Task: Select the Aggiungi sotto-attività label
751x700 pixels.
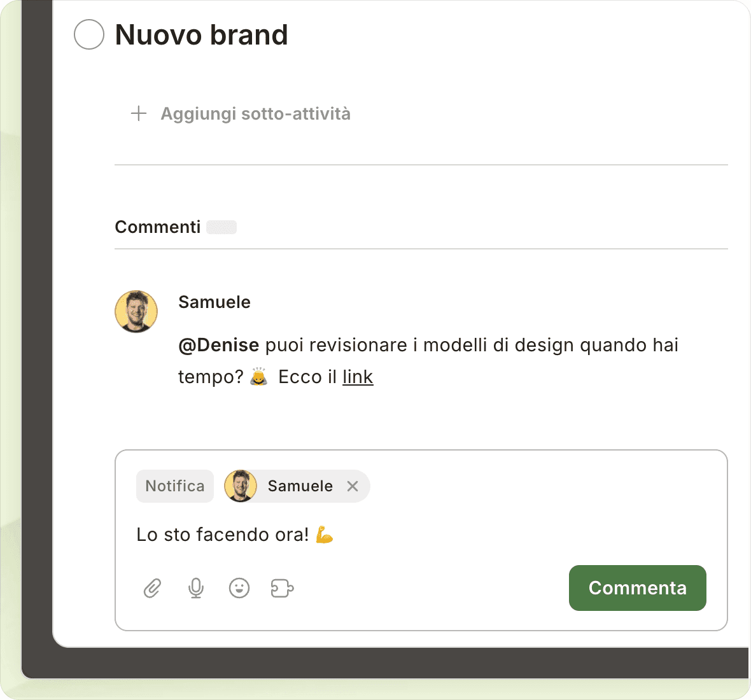Action: 255,114
